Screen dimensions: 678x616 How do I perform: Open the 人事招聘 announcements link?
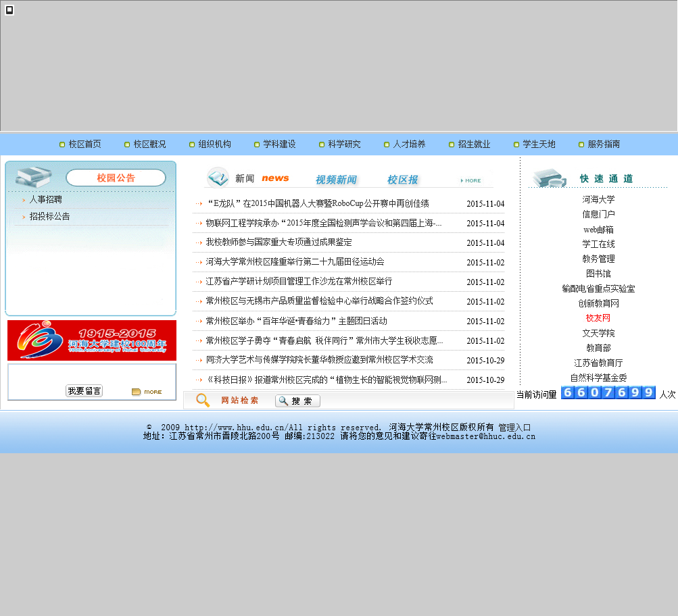(x=45, y=199)
